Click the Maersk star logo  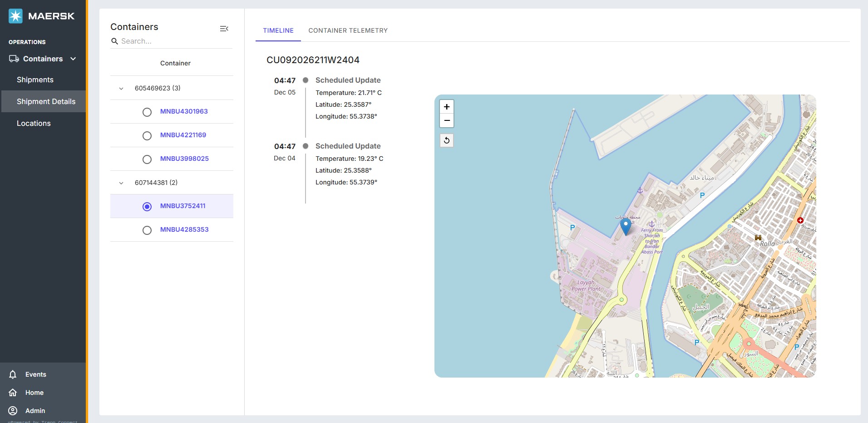(15, 16)
